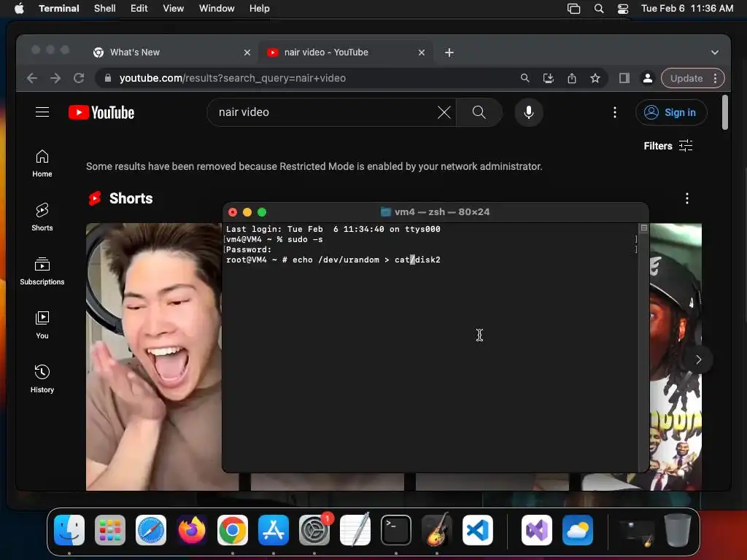This screenshot has width=747, height=560.
Task: Click the Last login line in terminal
Action: [x=333, y=229]
